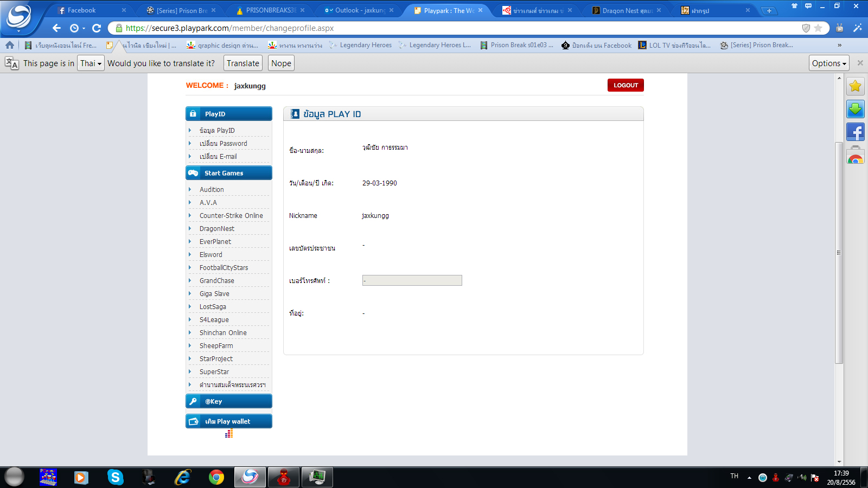Open the Favorites star in right sidebar
Viewport: 868px width, 488px height.
pos(856,86)
